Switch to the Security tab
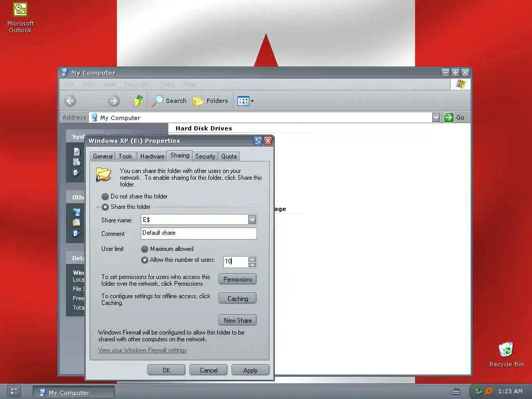 pos(205,156)
